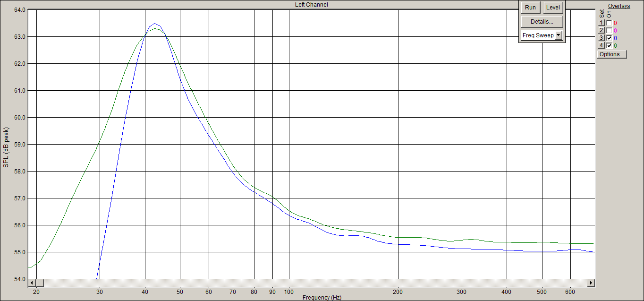Screen dimensions: 644x301
Task: Click the 60.0 y-axis value
Action: (19, 117)
